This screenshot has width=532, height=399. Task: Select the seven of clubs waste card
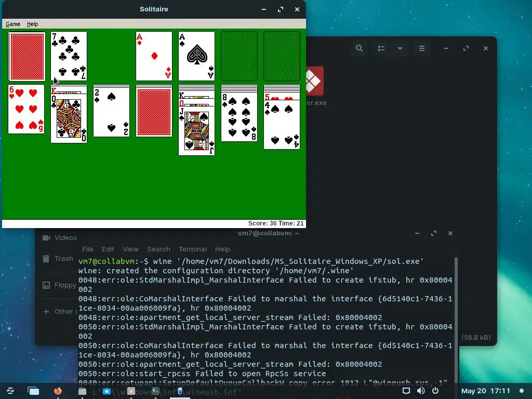[69, 56]
